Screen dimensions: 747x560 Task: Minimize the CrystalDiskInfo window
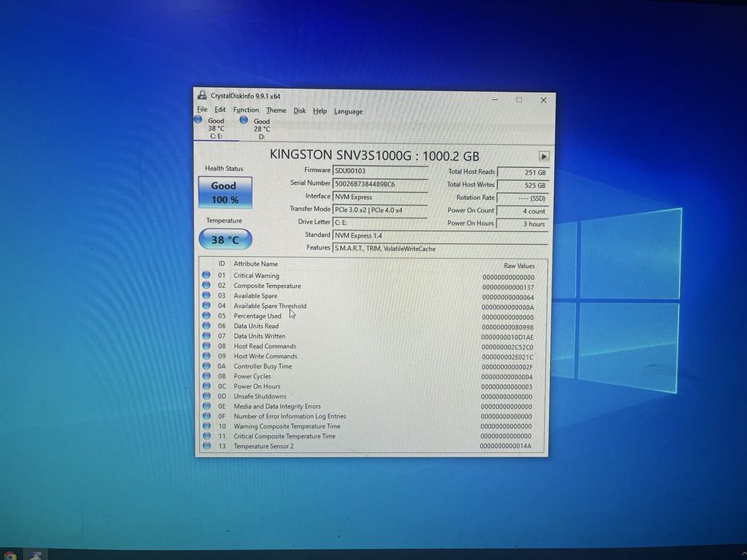click(495, 99)
